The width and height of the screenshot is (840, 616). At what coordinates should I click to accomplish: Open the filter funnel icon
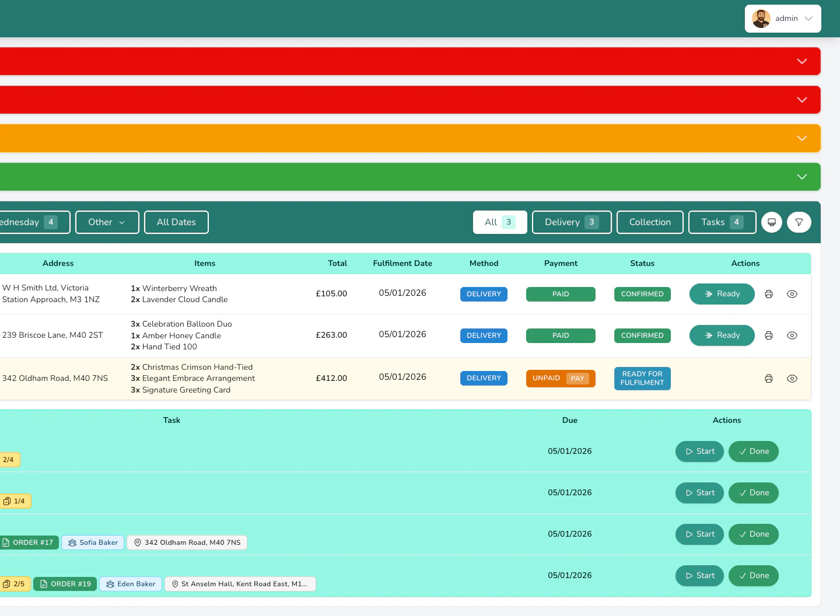(799, 222)
